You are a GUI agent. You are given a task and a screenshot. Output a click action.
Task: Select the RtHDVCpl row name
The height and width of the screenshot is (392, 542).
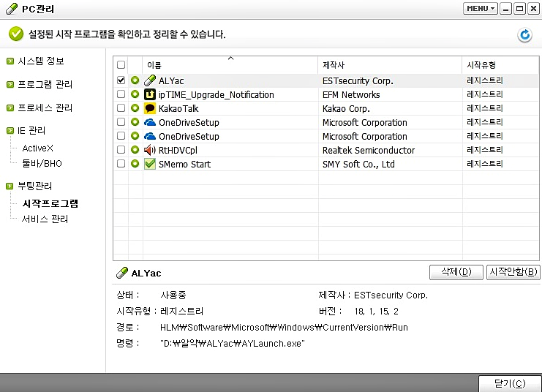pos(178,151)
